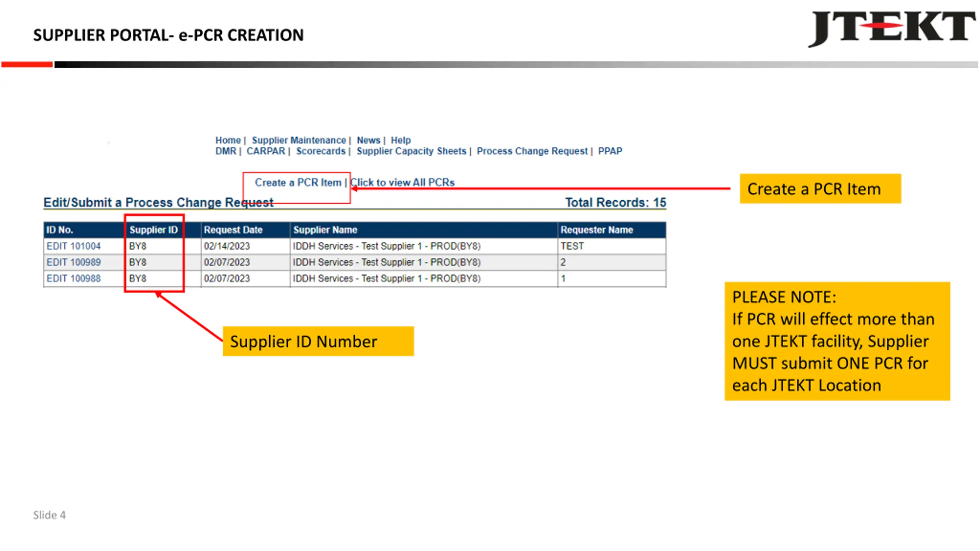Edit PCR record 100989
Viewport: 980px width, 551px height.
[73, 262]
